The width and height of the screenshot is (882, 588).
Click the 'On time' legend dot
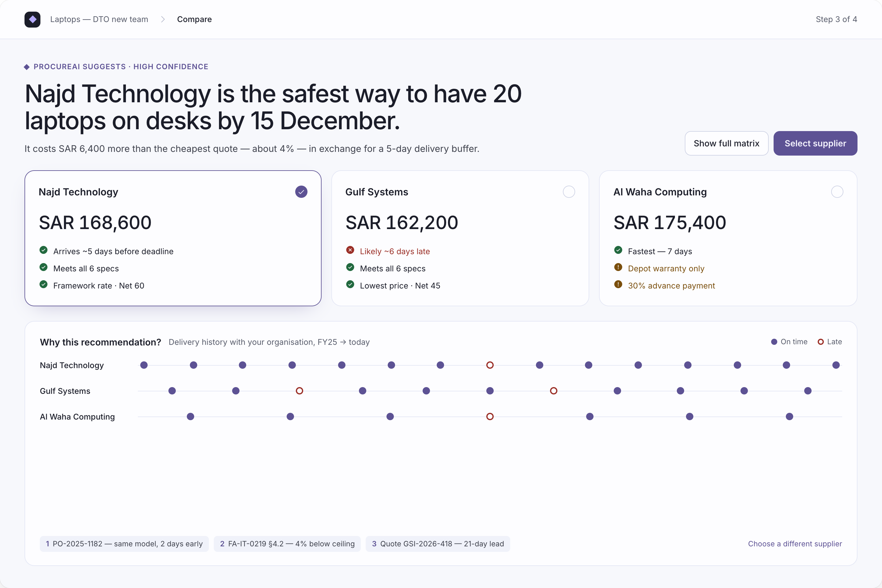click(774, 342)
